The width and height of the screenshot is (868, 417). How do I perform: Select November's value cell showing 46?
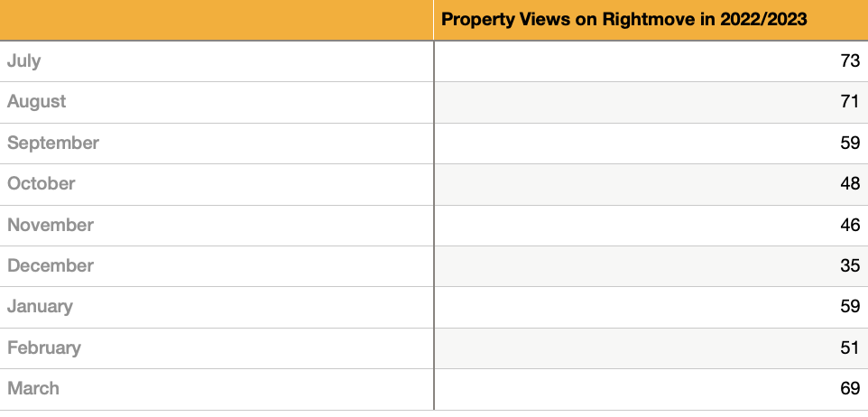tap(850, 225)
